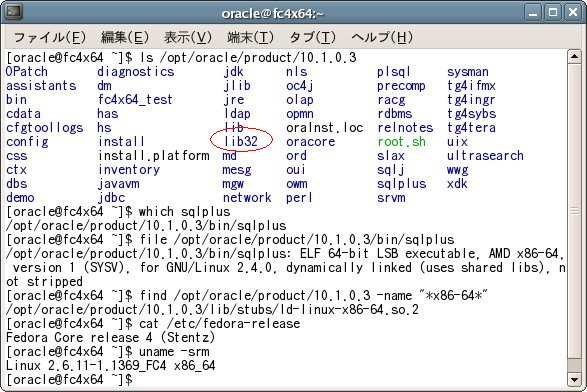This screenshot has width=587, height=392.
Task: Click the terminal window menu icon in title bar
Action: click(13, 12)
